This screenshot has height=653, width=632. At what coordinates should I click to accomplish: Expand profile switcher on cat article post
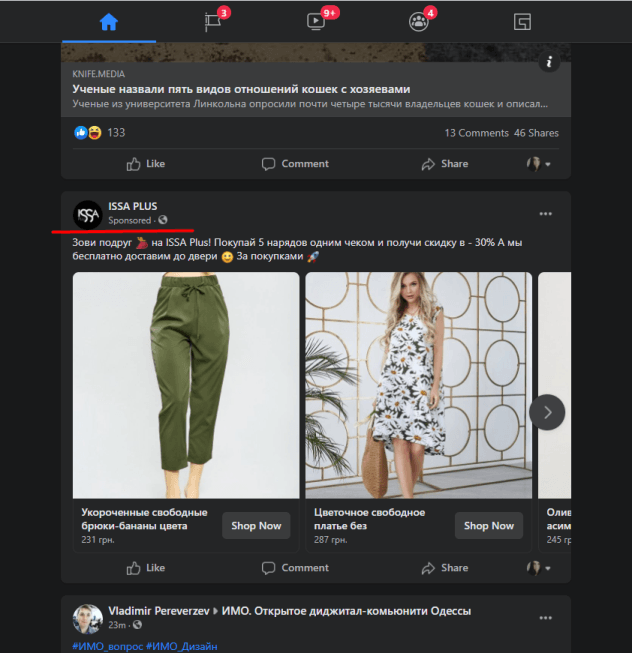click(x=540, y=164)
